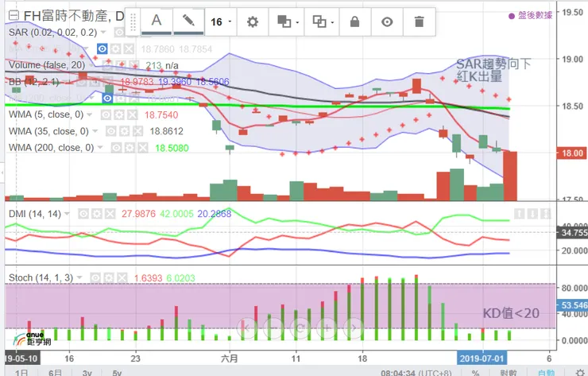Screen dimensions: 588x376
Task: Open timezone menu at 08:04:34 (UTC+8)
Action: tap(416, 373)
